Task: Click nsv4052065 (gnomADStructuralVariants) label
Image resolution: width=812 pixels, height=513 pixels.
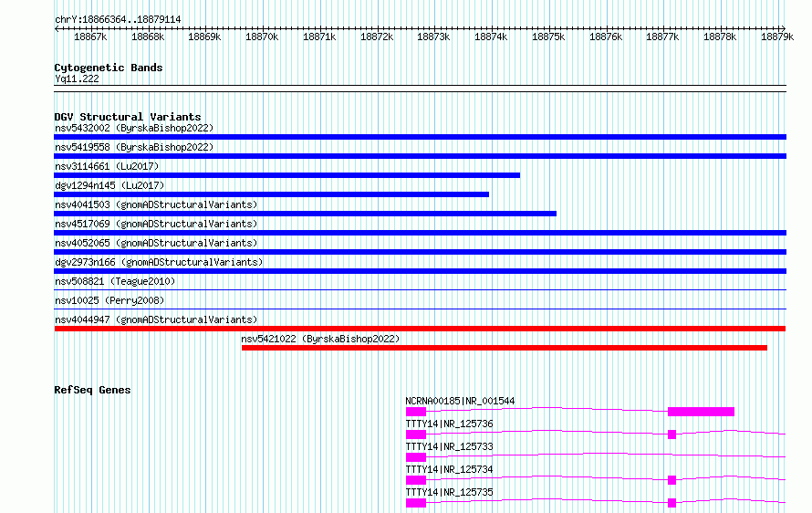Action: pyautogui.click(x=156, y=243)
